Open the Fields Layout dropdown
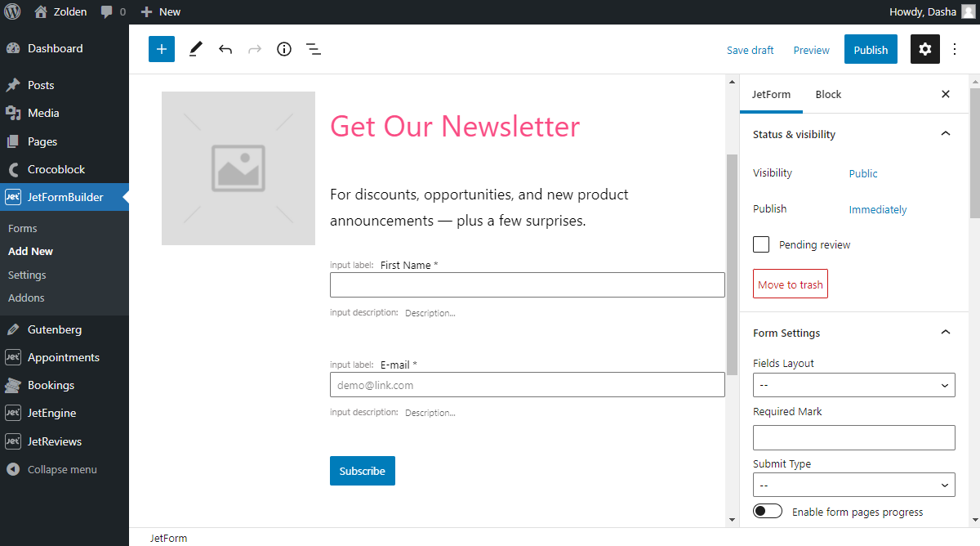The image size is (980, 546). click(853, 384)
